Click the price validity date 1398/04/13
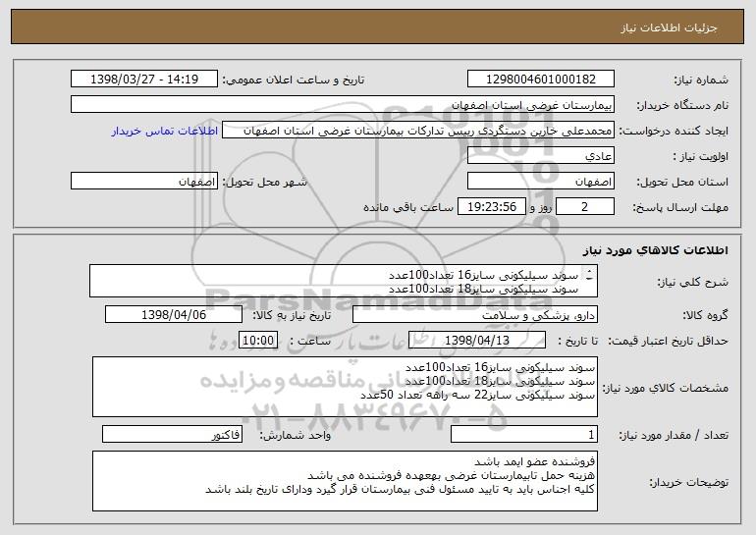 tap(477, 340)
